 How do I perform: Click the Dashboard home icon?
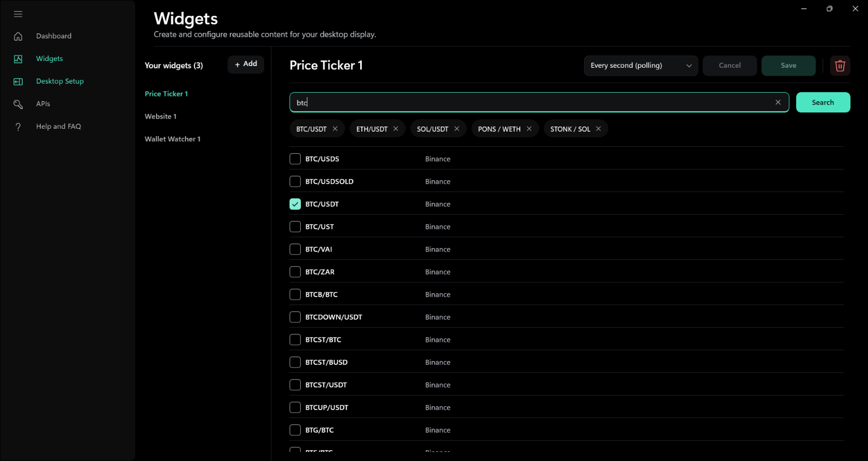pyautogui.click(x=18, y=36)
